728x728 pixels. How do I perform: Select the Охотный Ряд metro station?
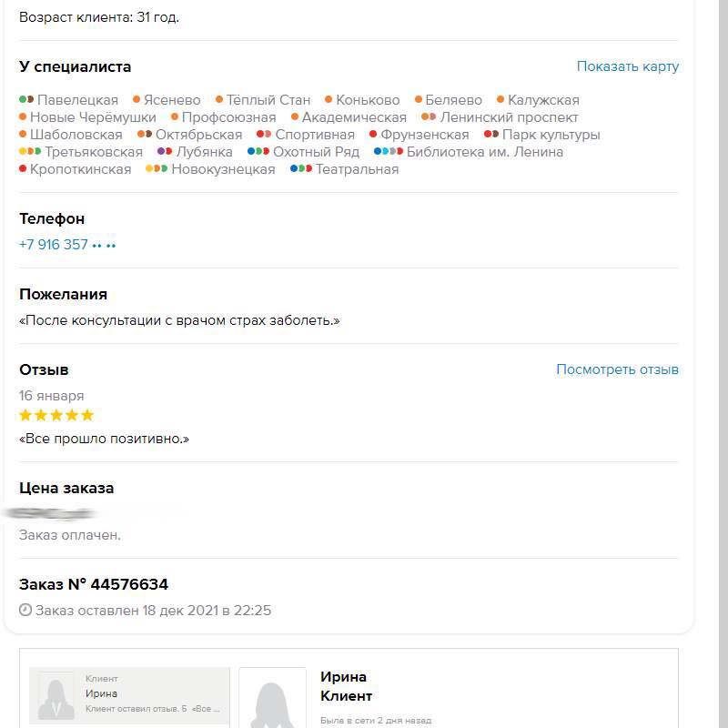click(316, 152)
